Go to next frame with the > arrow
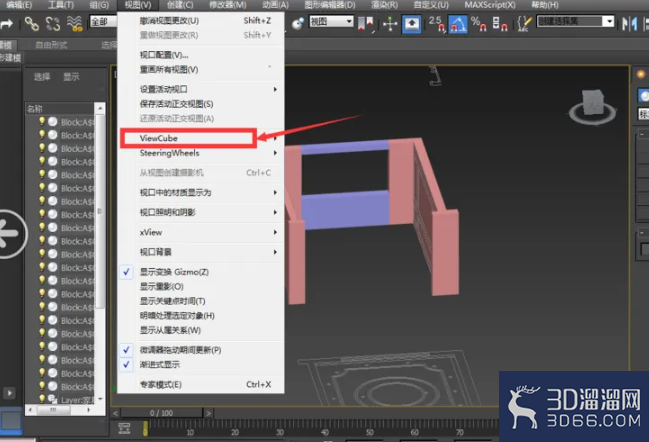Image resolution: width=649 pixels, height=442 pixels. (x=209, y=413)
